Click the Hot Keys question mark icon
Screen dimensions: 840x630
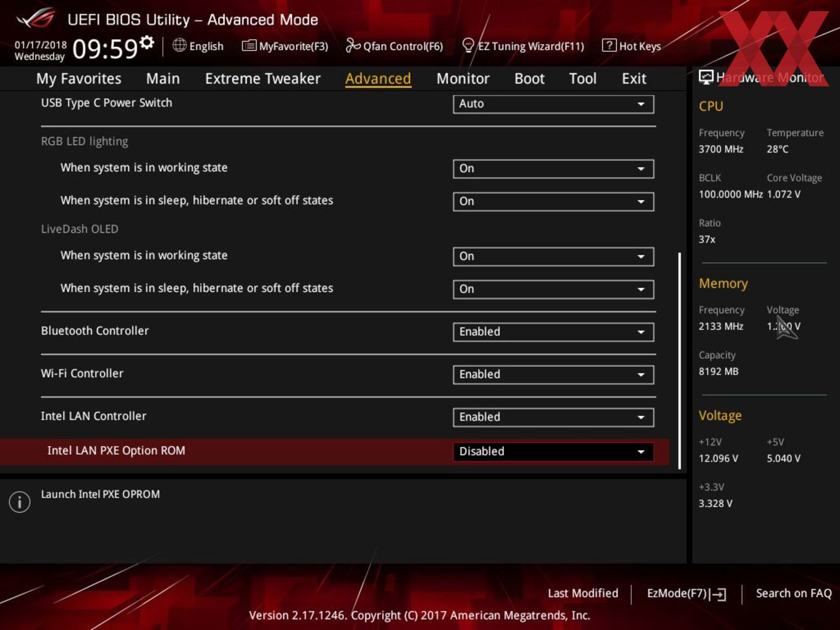[609, 45]
